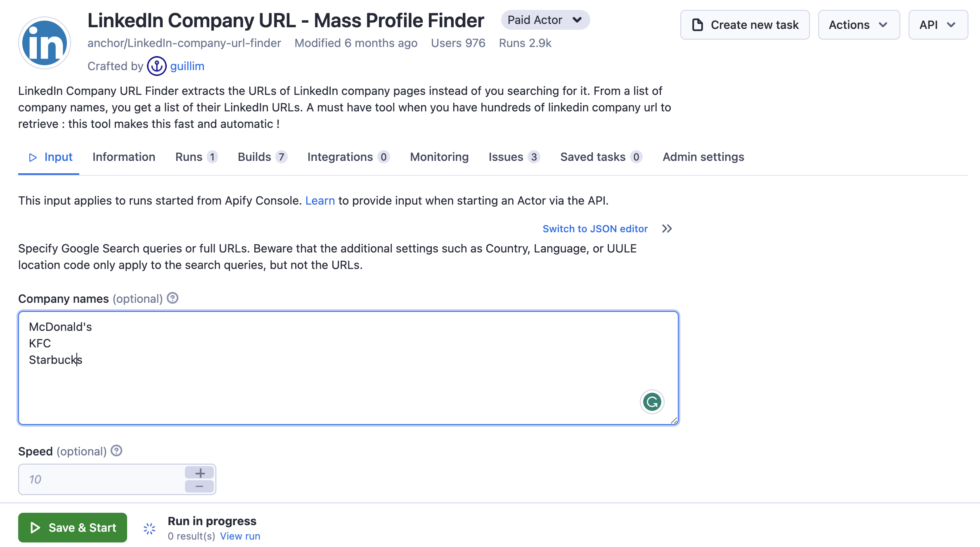Click the Paid Actor dropdown arrow
The width and height of the screenshot is (980, 547).
577,20
